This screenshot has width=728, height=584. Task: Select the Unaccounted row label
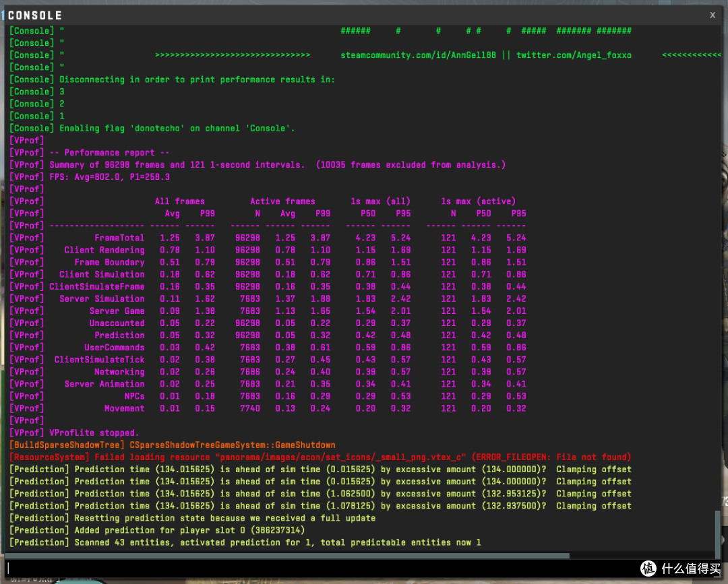117,323
